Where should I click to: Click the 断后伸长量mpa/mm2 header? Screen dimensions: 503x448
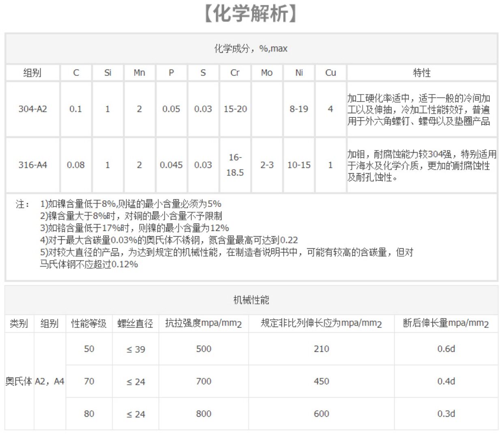click(x=446, y=323)
